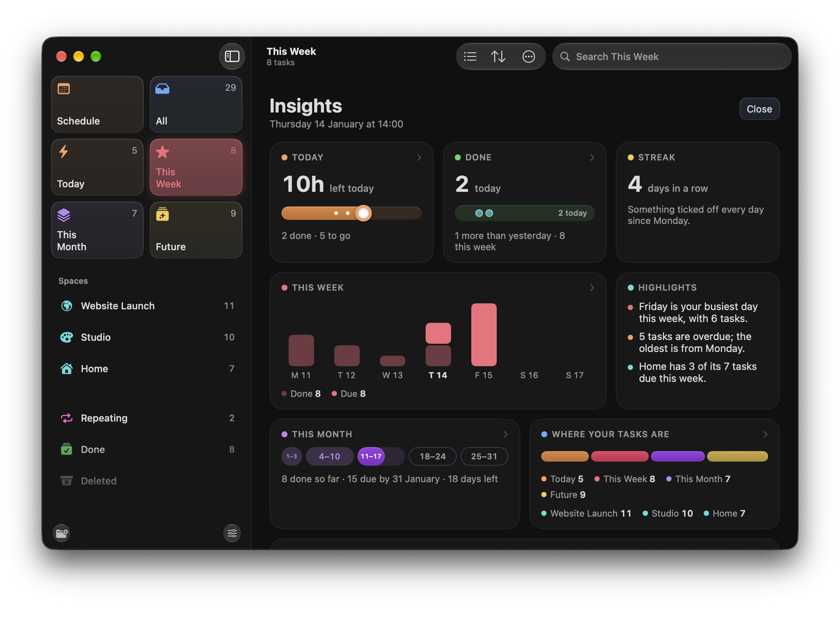
Task: Open sidebar settings sliders icon
Action: tap(232, 533)
